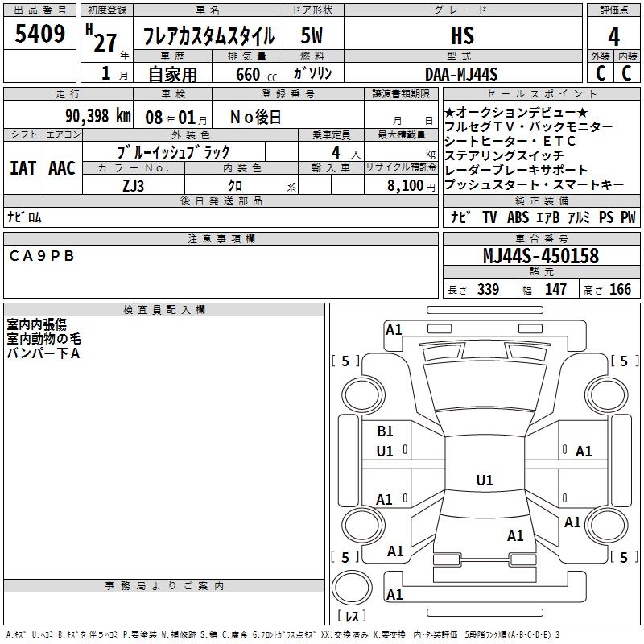644x644 pixels.
Task: Select length value 339
Action: [488, 289]
